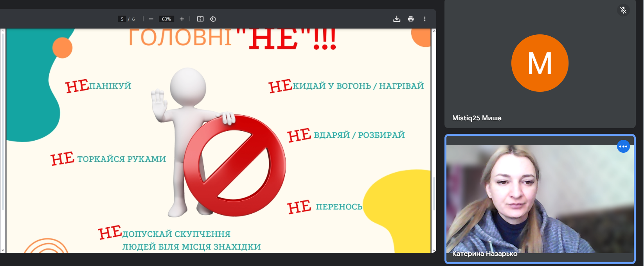Click the orange M avatar circle

[540, 63]
